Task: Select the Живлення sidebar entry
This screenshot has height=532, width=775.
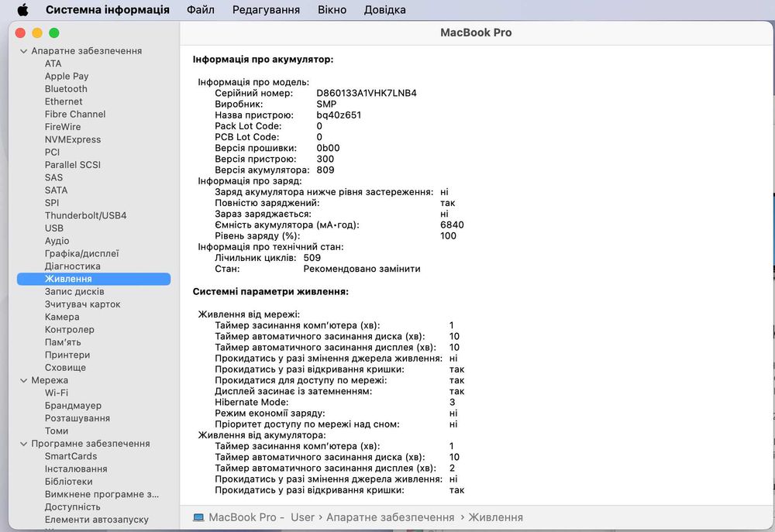Action: 68,279
